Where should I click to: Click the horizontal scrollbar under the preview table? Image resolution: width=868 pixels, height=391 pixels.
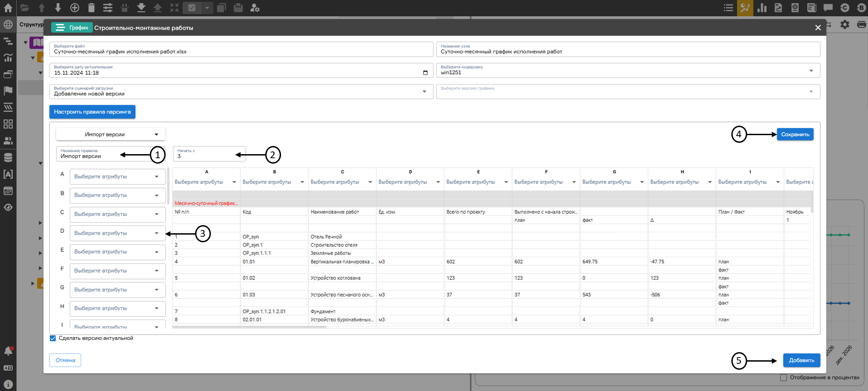click(x=249, y=327)
